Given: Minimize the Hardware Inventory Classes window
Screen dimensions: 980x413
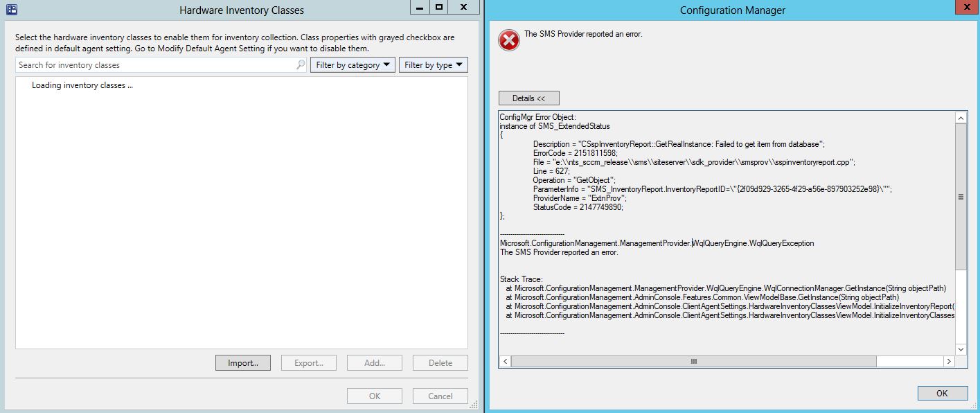Looking at the screenshot, I should (x=419, y=7).
